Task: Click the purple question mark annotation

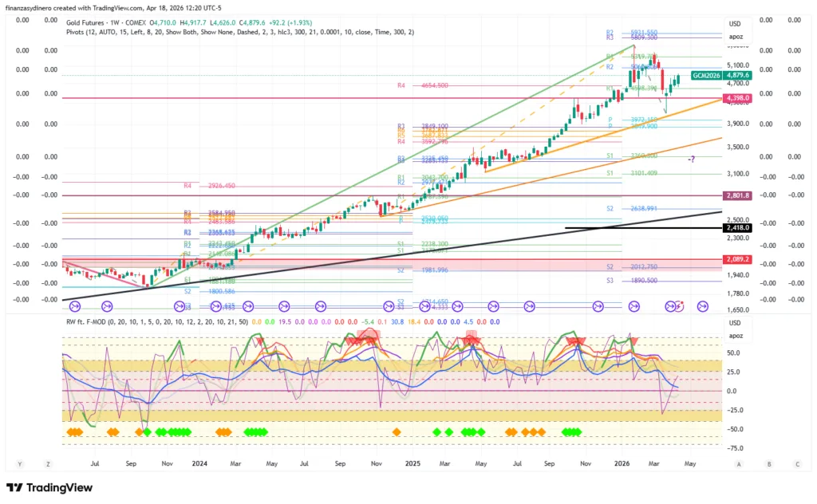Action: tap(692, 159)
